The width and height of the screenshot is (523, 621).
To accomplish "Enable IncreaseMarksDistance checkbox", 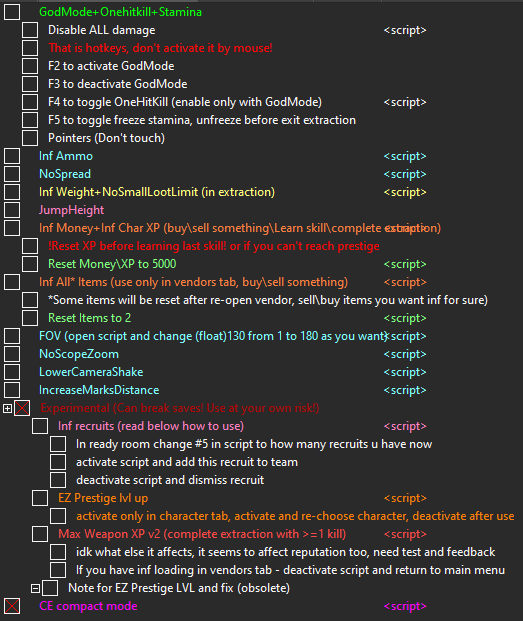I will tap(12, 390).
